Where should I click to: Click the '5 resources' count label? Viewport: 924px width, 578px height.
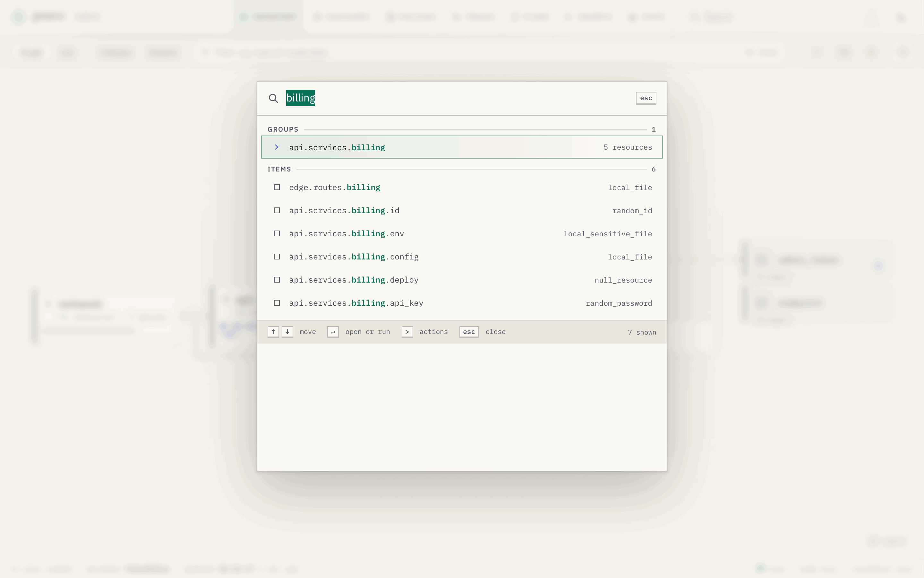(x=628, y=147)
